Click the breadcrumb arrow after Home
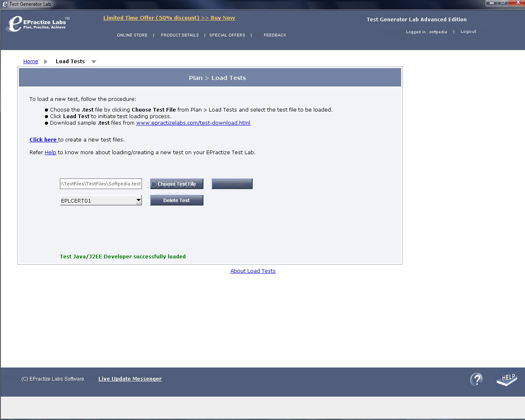Viewport: 525px width, 420px height. [46, 62]
